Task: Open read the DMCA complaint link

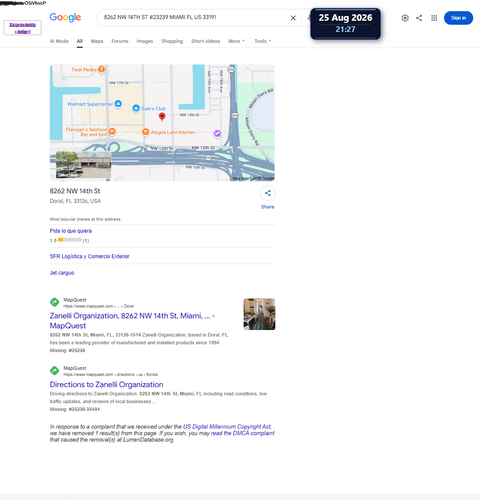Action: click(x=243, y=433)
